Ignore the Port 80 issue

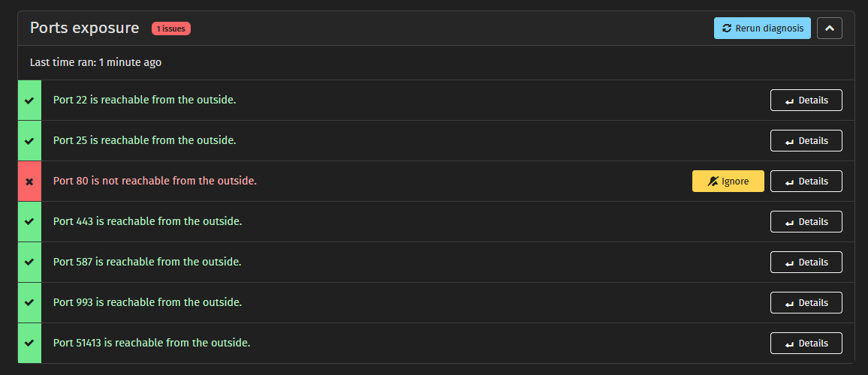[x=728, y=181]
